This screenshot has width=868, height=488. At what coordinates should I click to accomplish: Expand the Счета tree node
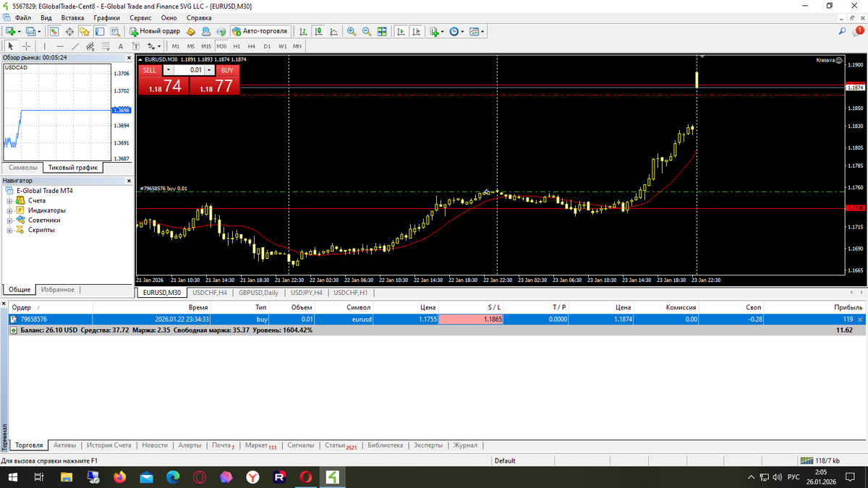point(9,200)
